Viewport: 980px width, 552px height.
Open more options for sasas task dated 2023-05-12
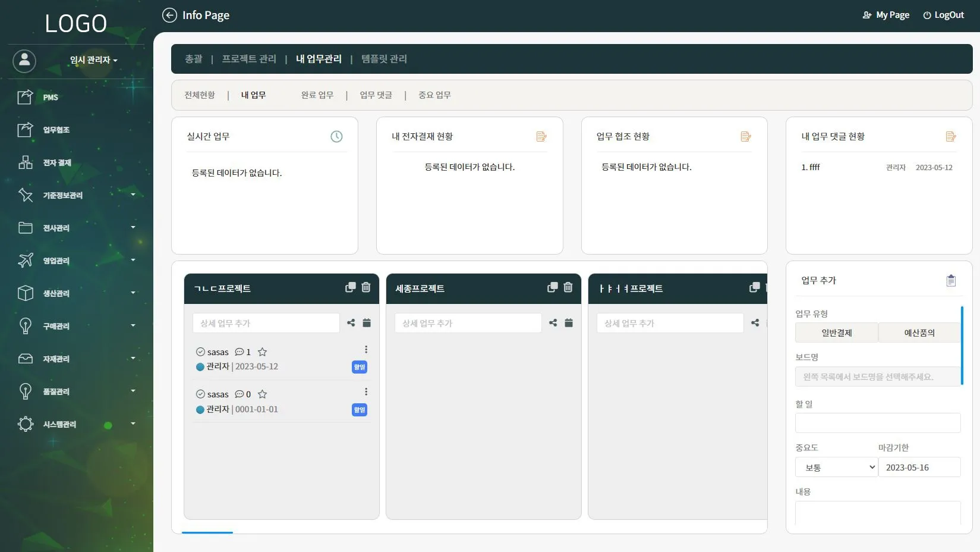tap(366, 350)
